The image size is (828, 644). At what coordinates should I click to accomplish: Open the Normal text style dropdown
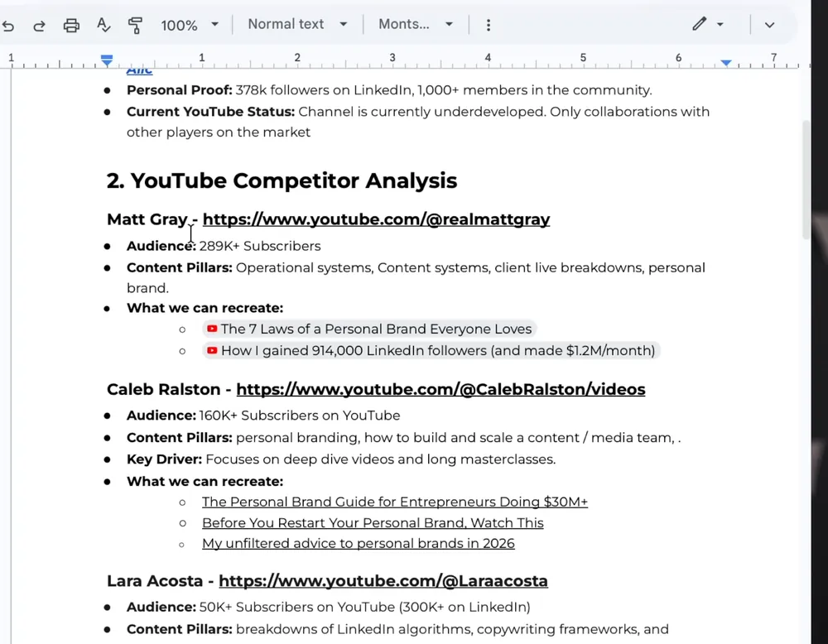[297, 24]
